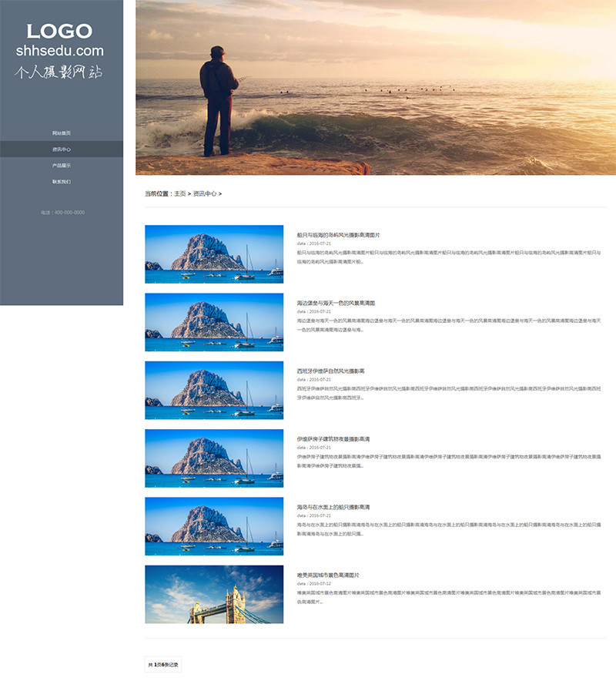Open article titled 海边堡垒与海天一色的风景高清图
This screenshot has height=678, width=616.
(336, 303)
